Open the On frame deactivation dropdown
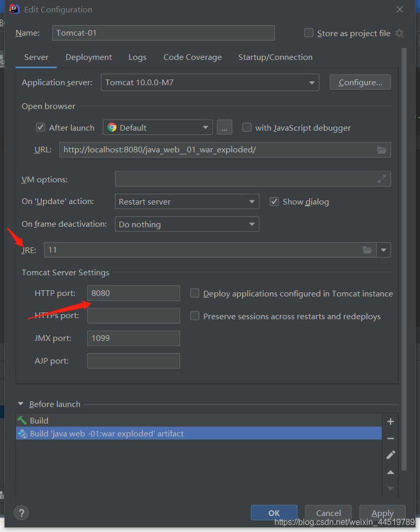The height and width of the screenshot is (532, 420). pos(187,224)
